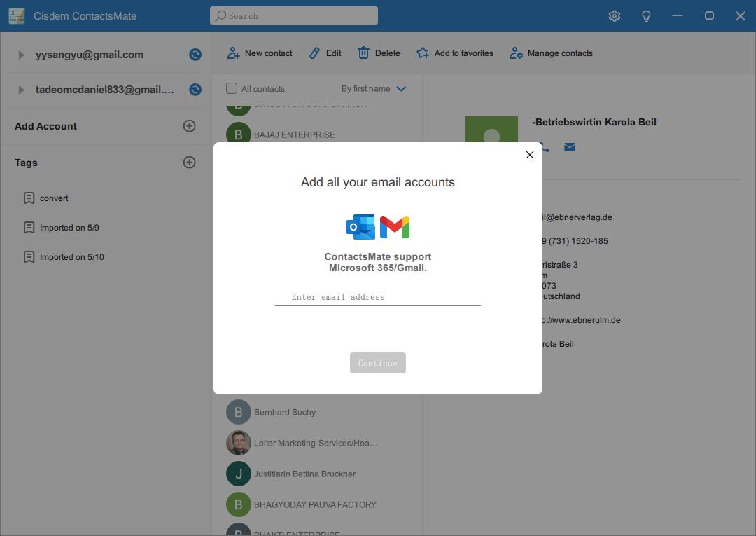
Task: Delete the selected contact
Action: (378, 53)
